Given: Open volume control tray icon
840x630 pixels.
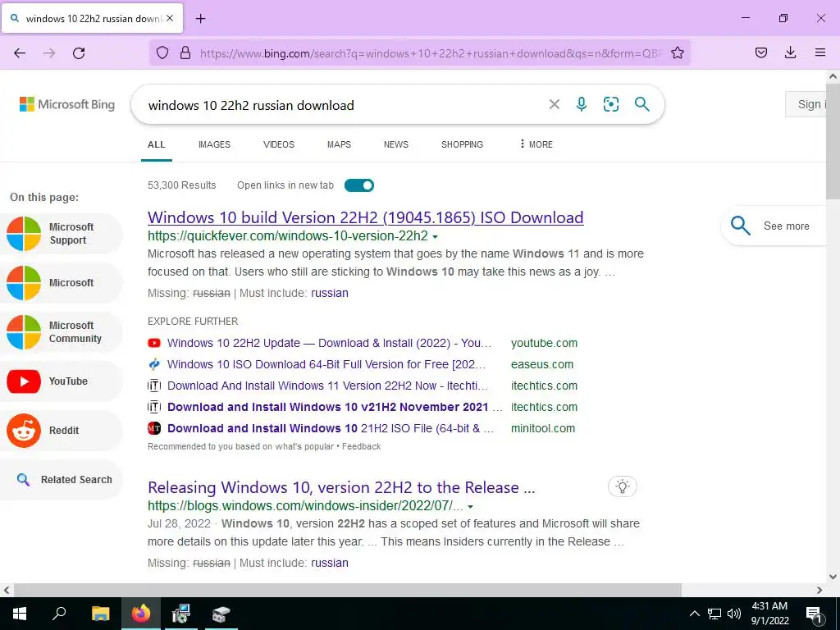Looking at the screenshot, I should coord(734,614).
